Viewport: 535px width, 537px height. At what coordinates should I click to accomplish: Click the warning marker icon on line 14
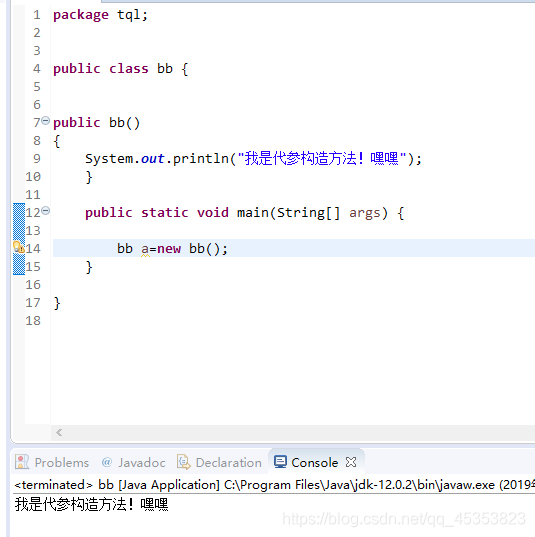[18, 247]
